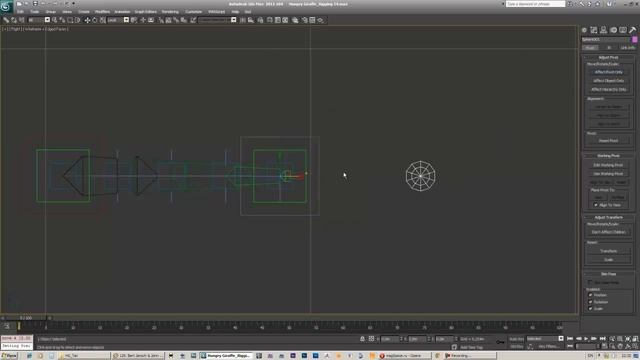Select the Move transform tool
The width and height of the screenshot is (640, 360).
pyautogui.click(x=87, y=20)
